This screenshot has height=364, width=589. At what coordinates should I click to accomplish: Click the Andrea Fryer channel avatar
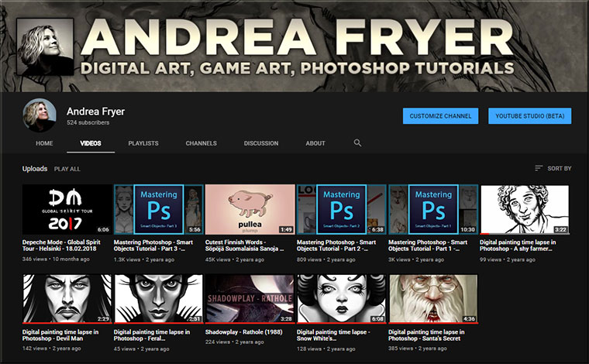[39, 115]
